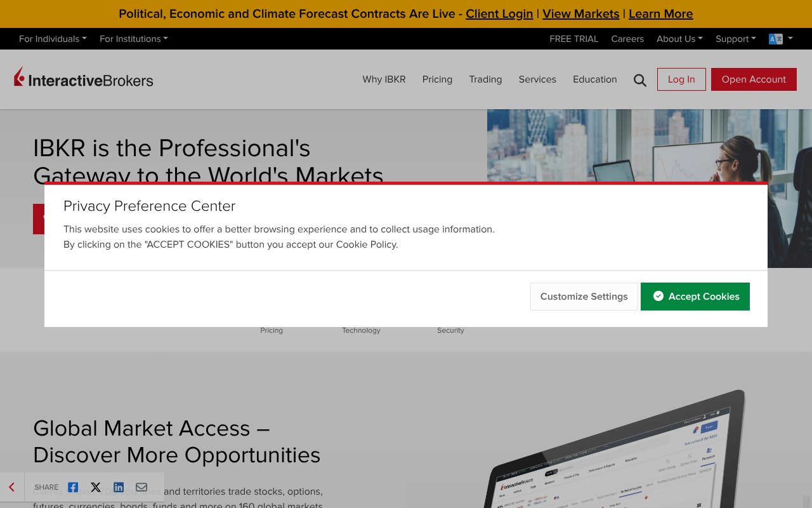The image size is (812, 508).
Task: Open the For Individuals dropdown
Action: pos(52,39)
